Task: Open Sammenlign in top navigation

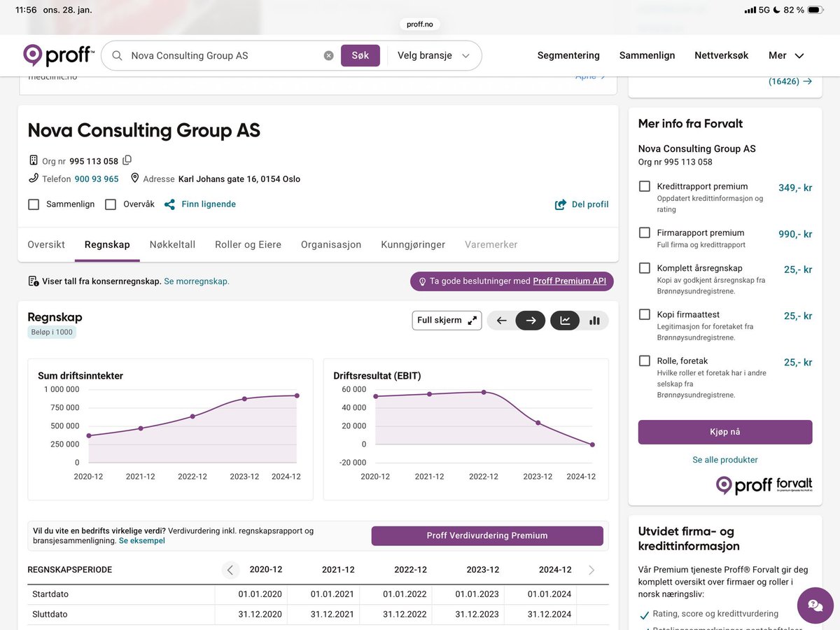Action: click(647, 55)
